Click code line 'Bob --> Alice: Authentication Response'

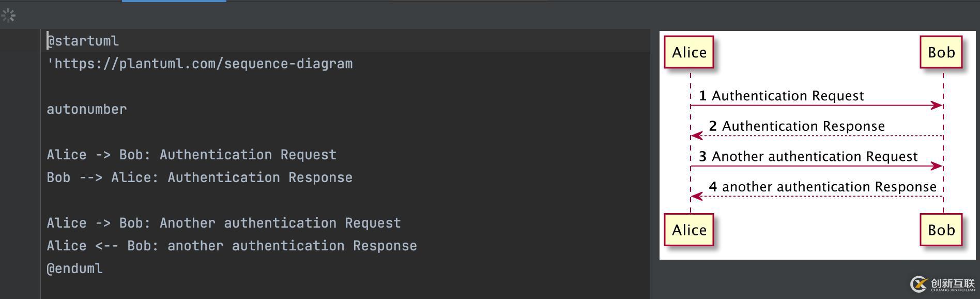[x=200, y=177]
